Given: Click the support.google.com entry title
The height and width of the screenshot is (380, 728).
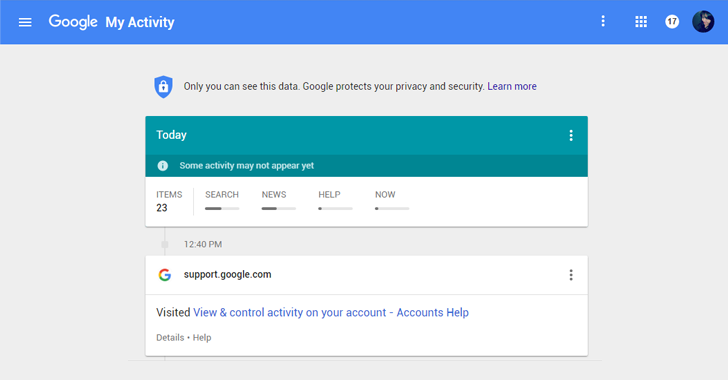Looking at the screenshot, I should click(x=228, y=275).
